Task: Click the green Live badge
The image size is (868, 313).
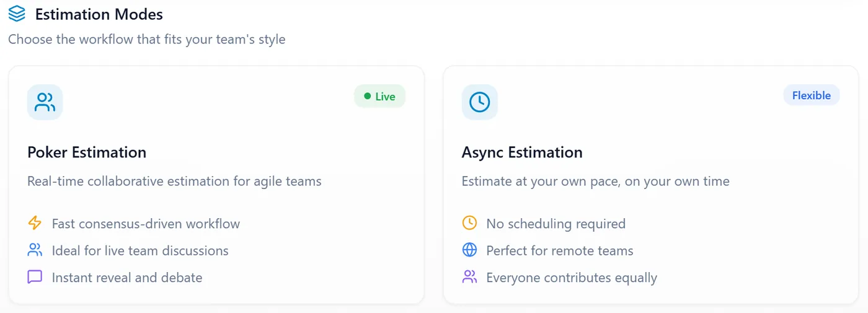Action: (x=379, y=97)
